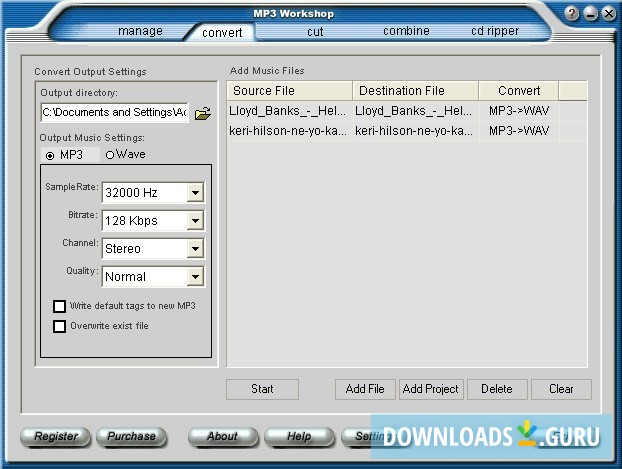The width and height of the screenshot is (622, 469).
Task: Expand the SampleRate dropdown
Action: pyautogui.click(x=195, y=193)
